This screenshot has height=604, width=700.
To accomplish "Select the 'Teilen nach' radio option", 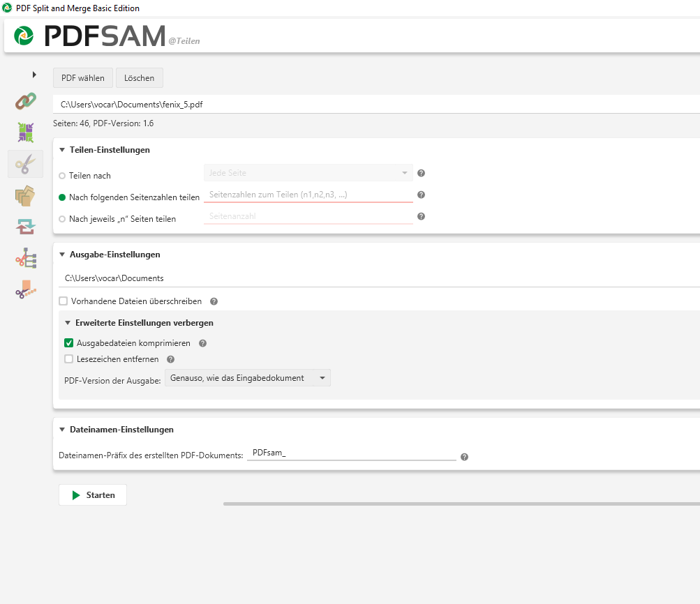I will pos(62,176).
